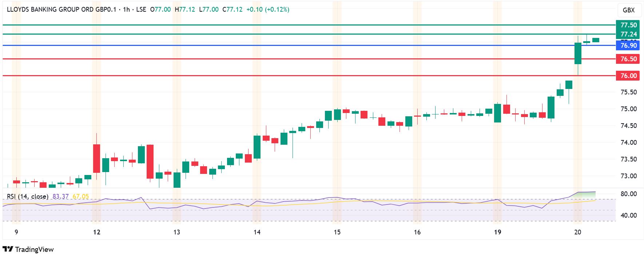Click date marker 15 on time axis
This screenshot has width=644, height=257.
click(x=337, y=232)
